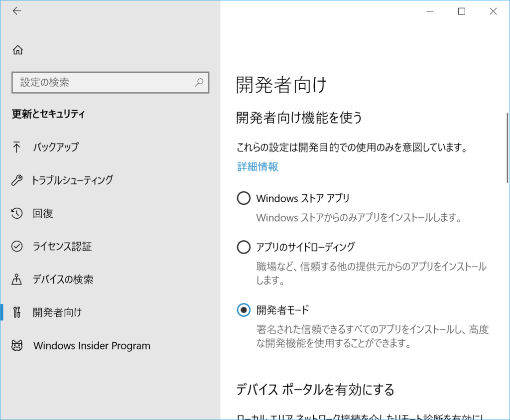
Task: Click the デバイスの検索 locator icon
Action: 16,279
